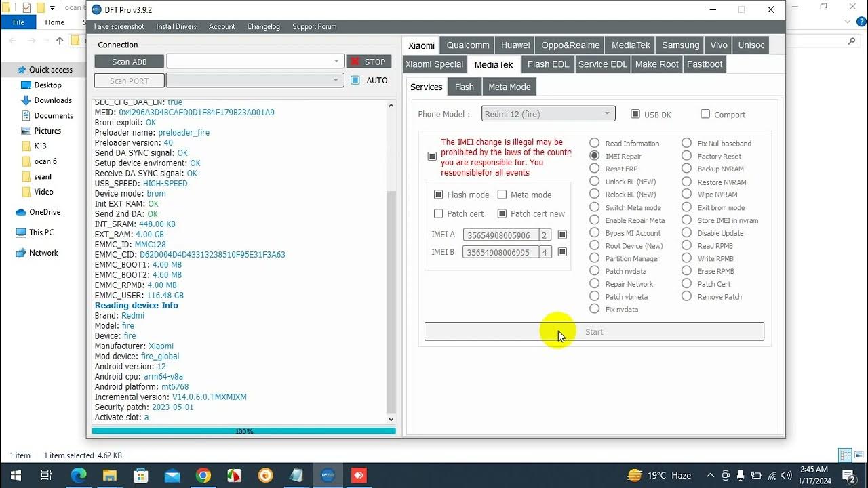This screenshot has height=488, width=868.
Task: Show hidden system tray icons
Action: (x=710, y=475)
